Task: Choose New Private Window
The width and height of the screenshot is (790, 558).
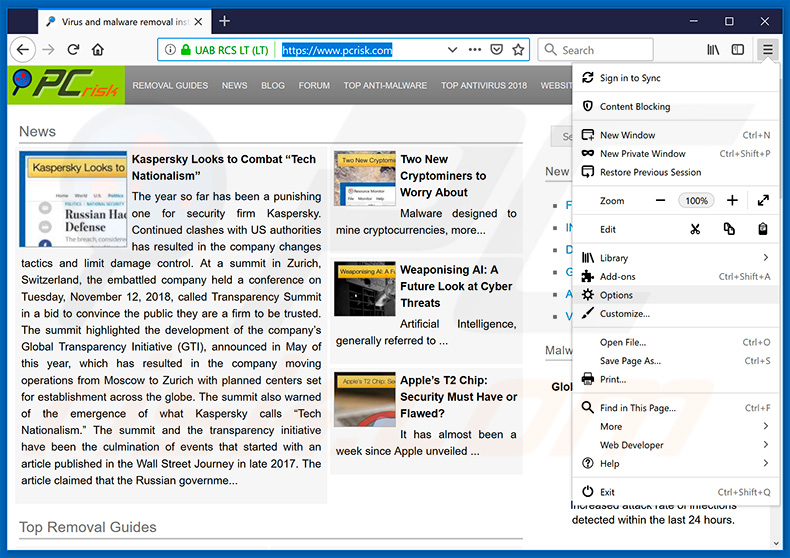Action: 675,154
